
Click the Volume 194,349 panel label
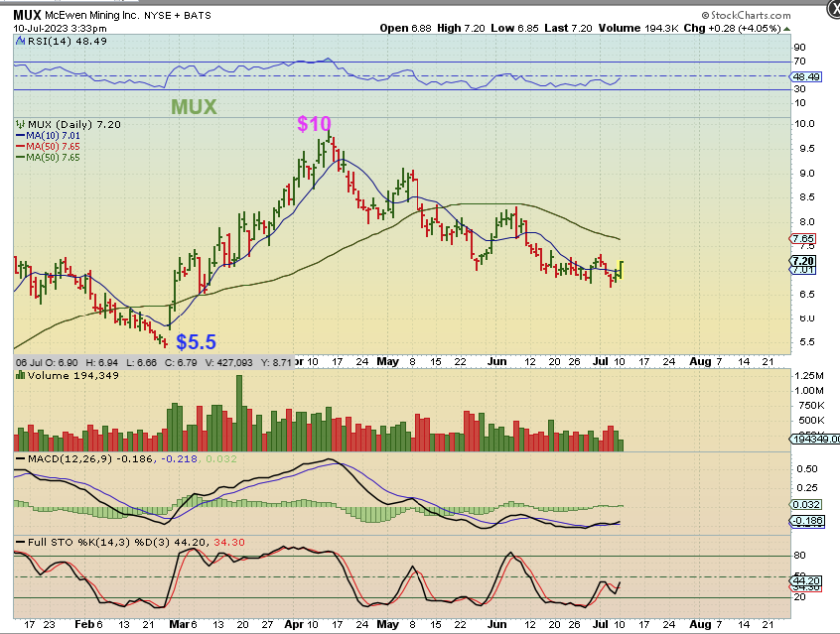(x=73, y=375)
